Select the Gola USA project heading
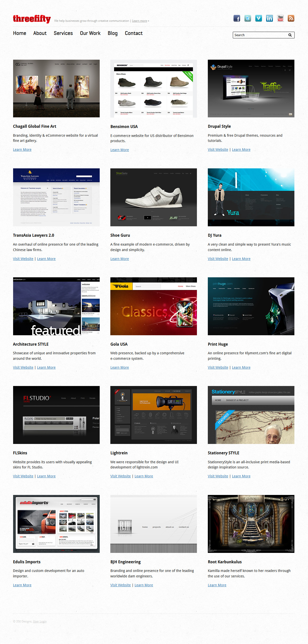 pyautogui.click(x=119, y=344)
